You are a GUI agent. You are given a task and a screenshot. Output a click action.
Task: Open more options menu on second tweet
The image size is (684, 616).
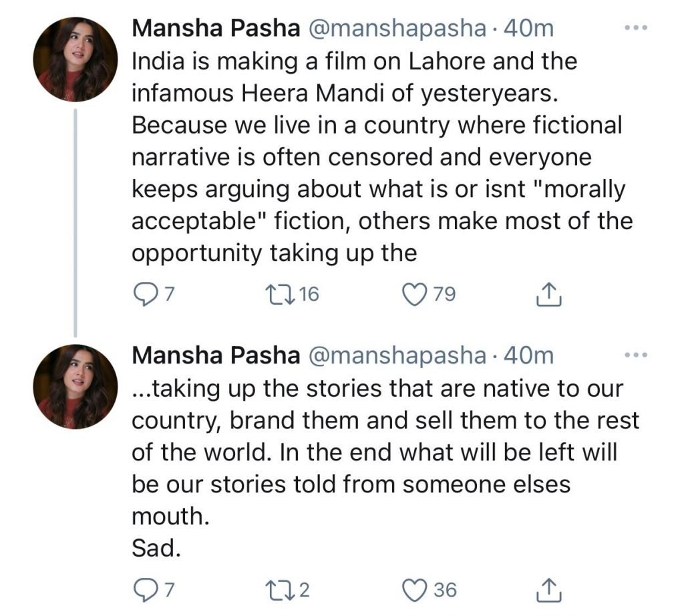[x=635, y=356]
